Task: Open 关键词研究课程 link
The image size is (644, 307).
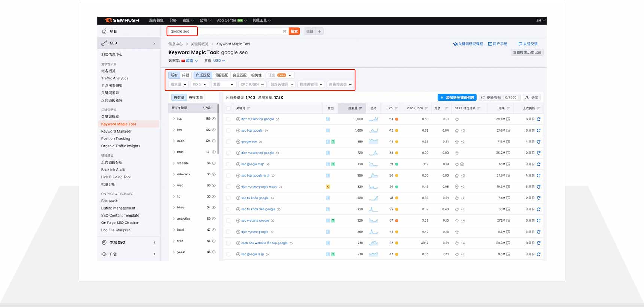Action: [x=468, y=44]
